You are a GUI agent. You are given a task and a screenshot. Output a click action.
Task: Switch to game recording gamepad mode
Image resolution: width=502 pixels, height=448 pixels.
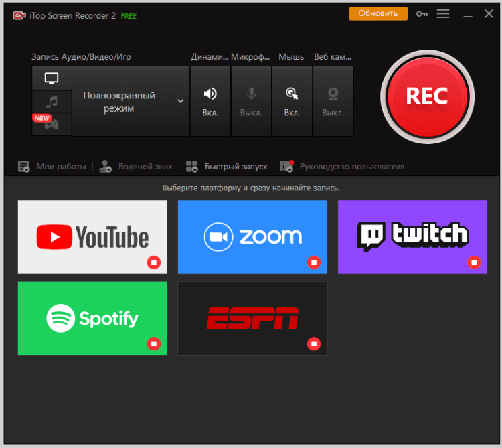point(52,125)
